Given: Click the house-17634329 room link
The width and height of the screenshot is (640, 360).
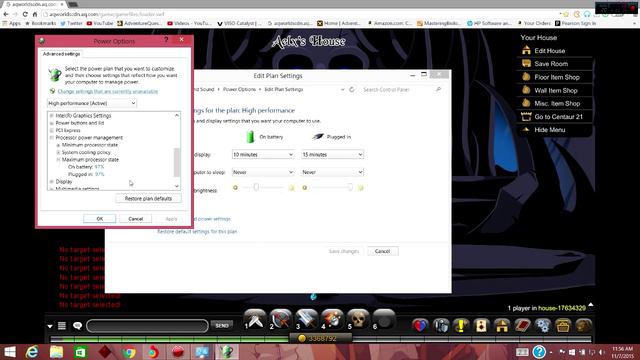Looking at the screenshot, I should pyautogui.click(x=562, y=308).
